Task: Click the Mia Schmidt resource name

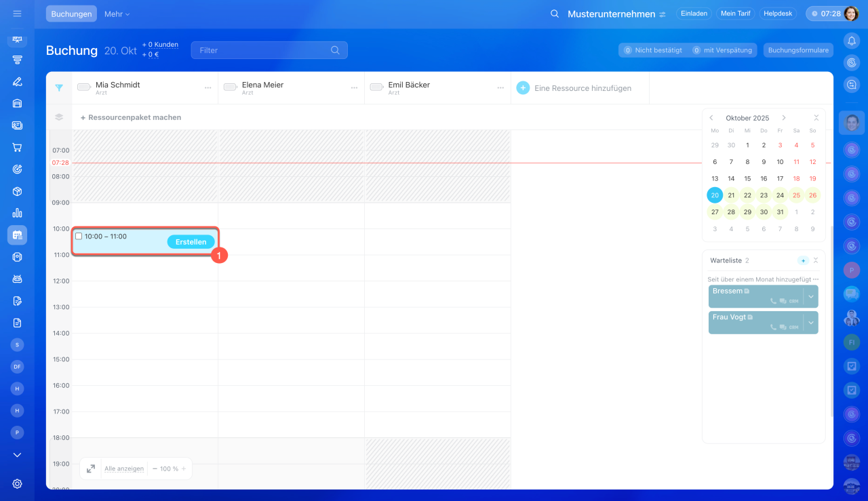Action: [118, 85]
